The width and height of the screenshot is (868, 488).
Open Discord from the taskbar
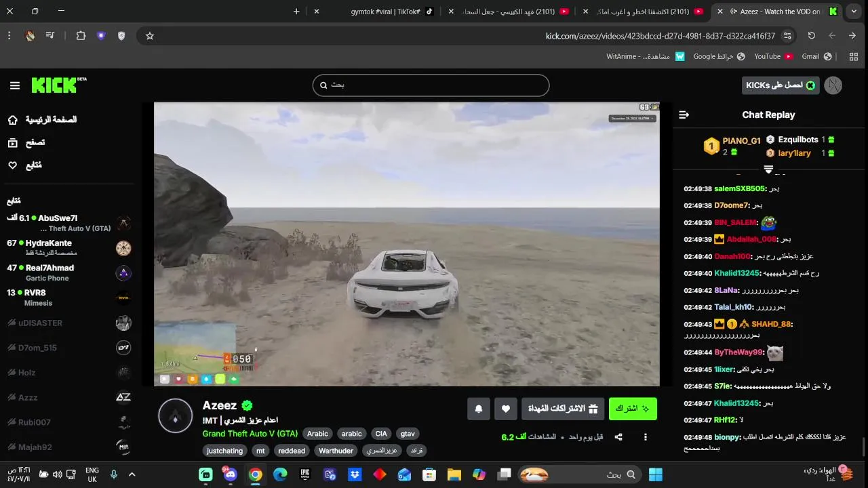click(231, 474)
